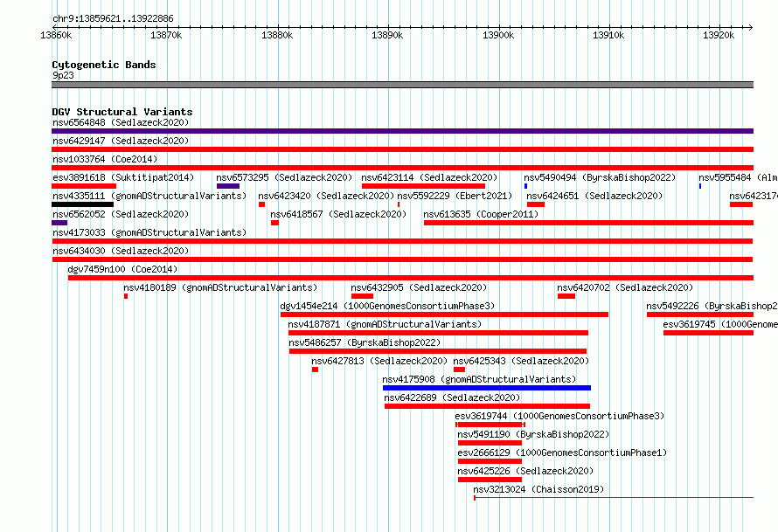Select nsv4187871 (gnomADStructuralVariants) bar
This screenshot has width=778, height=532.
click(x=438, y=333)
